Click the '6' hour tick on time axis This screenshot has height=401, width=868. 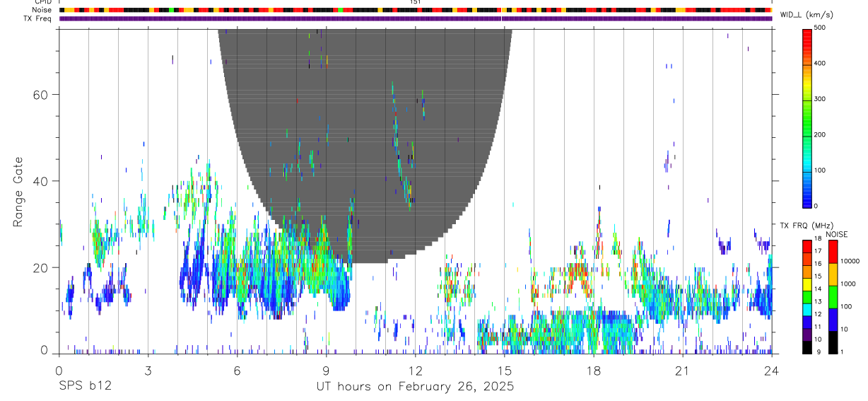coord(237,371)
